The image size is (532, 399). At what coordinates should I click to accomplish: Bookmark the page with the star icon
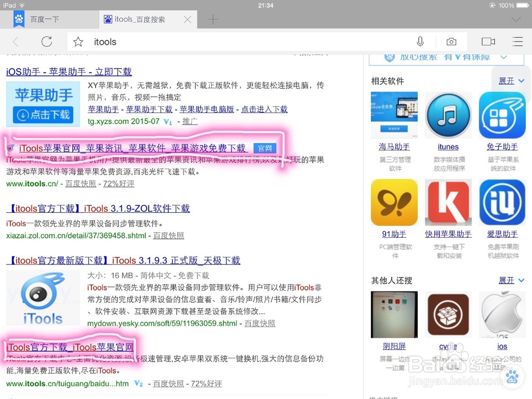click(x=78, y=41)
